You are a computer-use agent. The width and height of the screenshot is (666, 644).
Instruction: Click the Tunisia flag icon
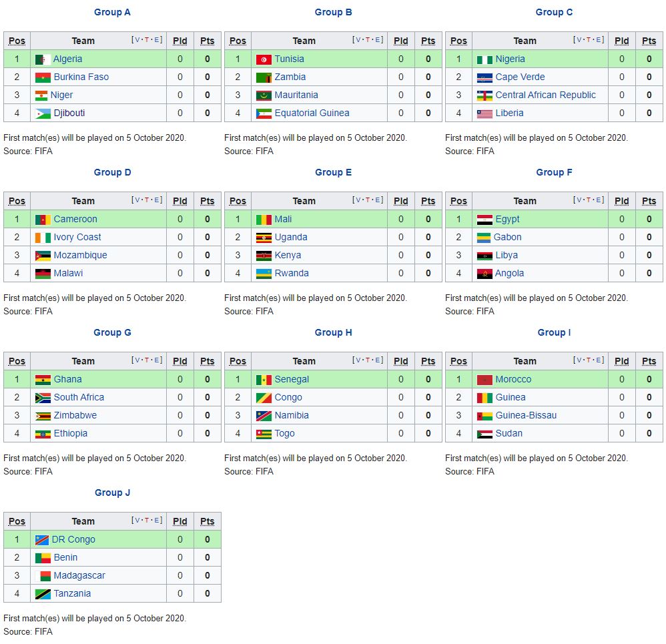[x=264, y=59]
